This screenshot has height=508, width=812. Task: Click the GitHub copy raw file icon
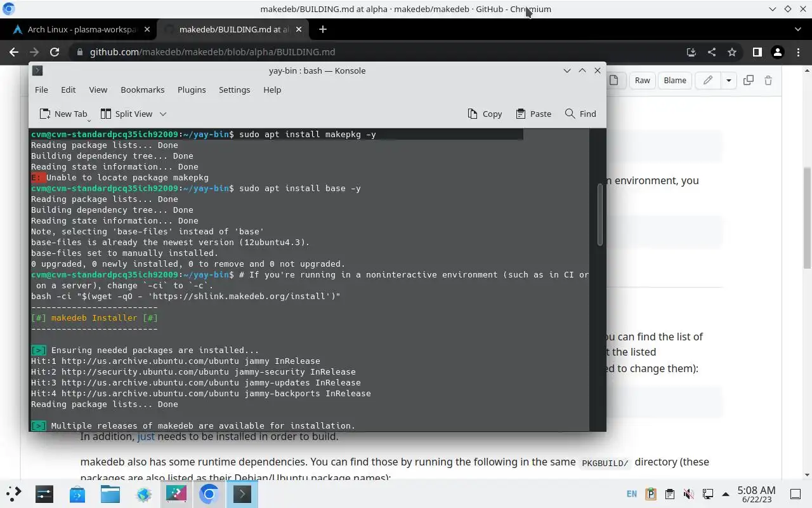point(749,80)
